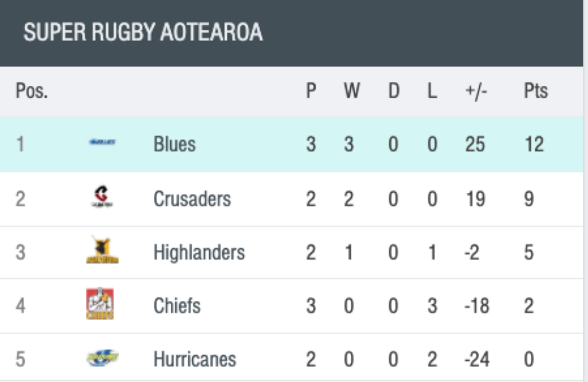
Task: Click the Highlanders team logo
Action: point(102,249)
